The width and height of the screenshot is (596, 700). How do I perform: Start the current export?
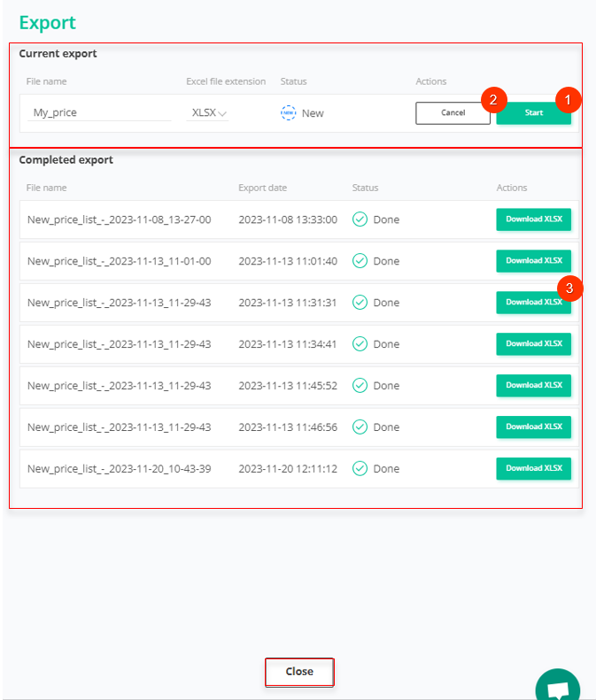pos(533,113)
